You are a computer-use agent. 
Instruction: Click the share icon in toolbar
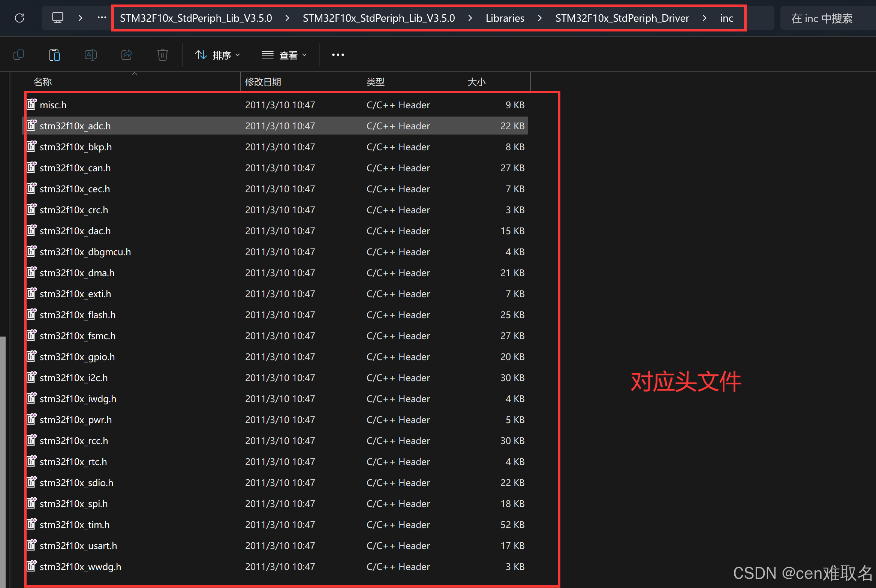tap(127, 55)
